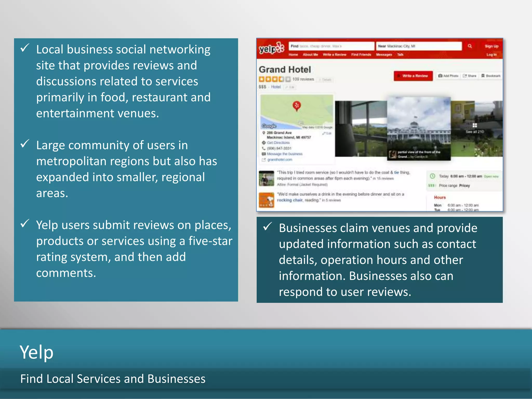Click the Grand Hotel heading

(285, 69)
